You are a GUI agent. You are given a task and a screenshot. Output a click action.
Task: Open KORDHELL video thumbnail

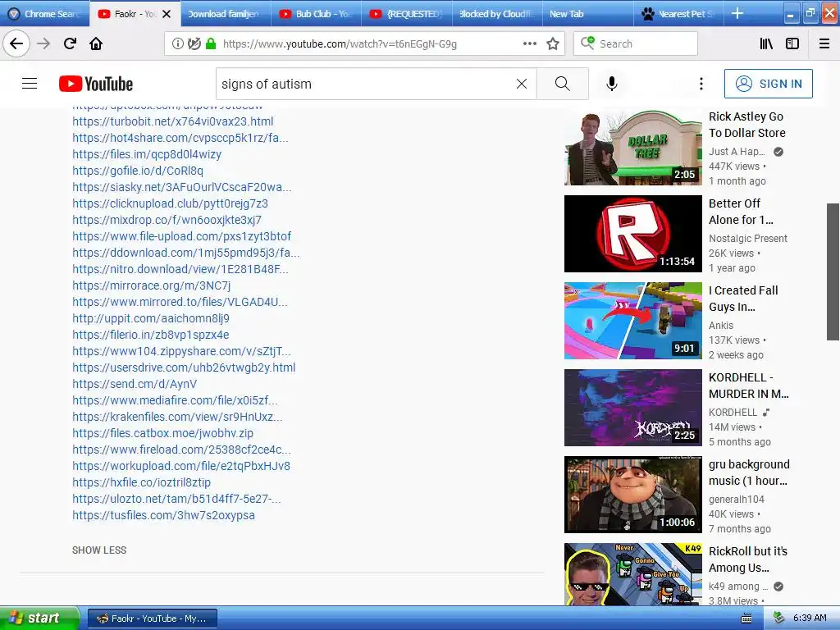(632, 408)
